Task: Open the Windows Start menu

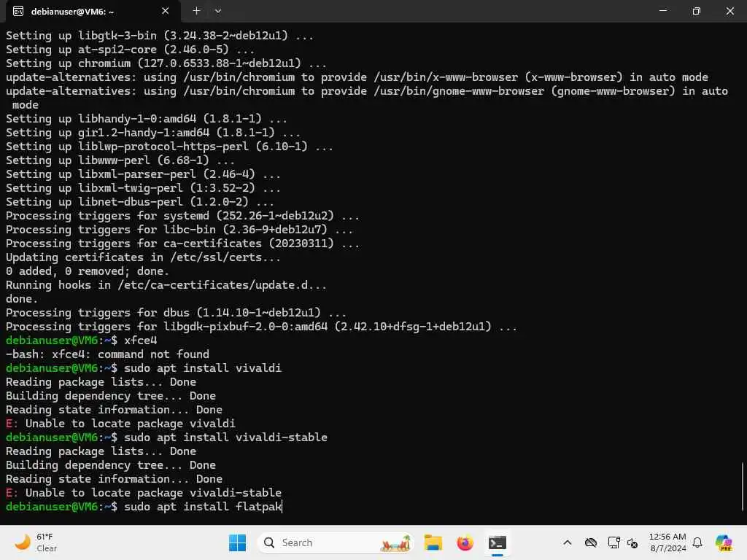Action: coord(237,542)
